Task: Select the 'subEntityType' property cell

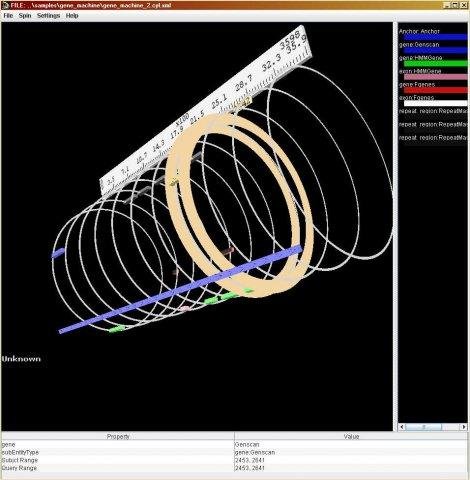Action: point(118,452)
